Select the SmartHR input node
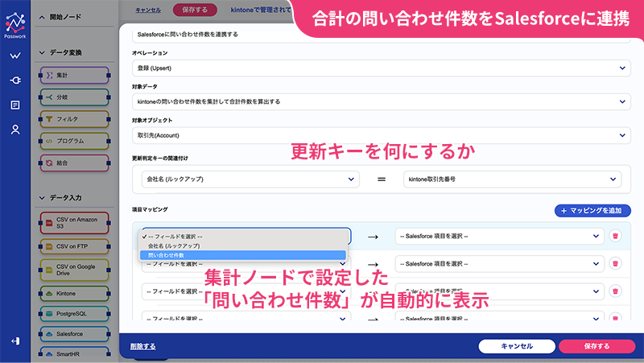The height and width of the screenshot is (363, 644). (x=74, y=353)
